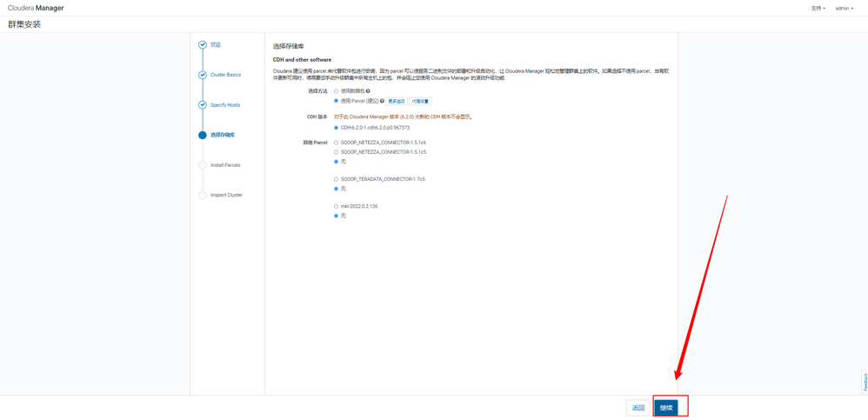Click the Cluster Basics checkmark icon

click(203, 75)
